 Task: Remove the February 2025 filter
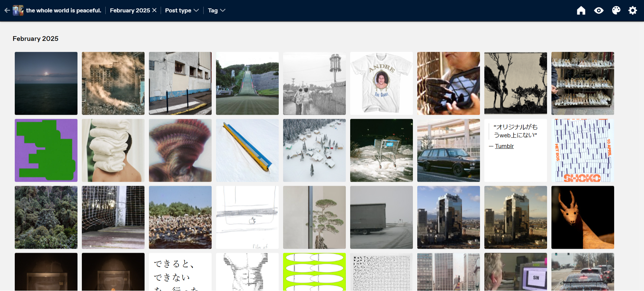[x=154, y=10]
